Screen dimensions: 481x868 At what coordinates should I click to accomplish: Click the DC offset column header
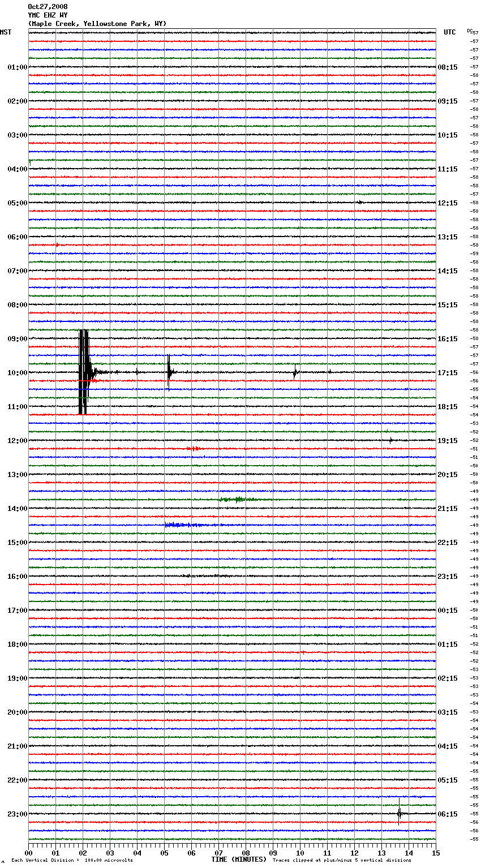471,31
